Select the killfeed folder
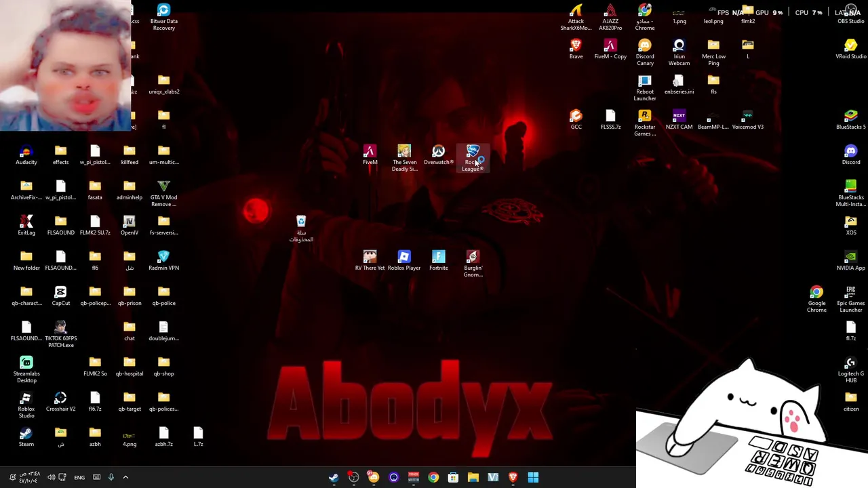This screenshot has height=488, width=868. click(x=129, y=155)
